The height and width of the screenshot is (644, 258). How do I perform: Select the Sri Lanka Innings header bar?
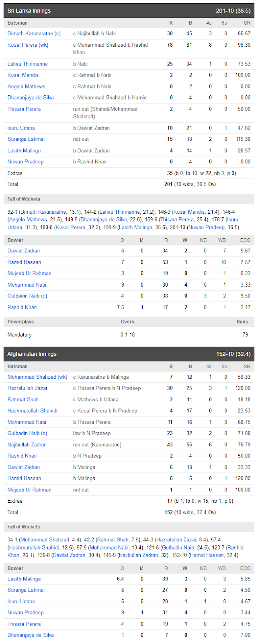pyautogui.click(x=129, y=11)
